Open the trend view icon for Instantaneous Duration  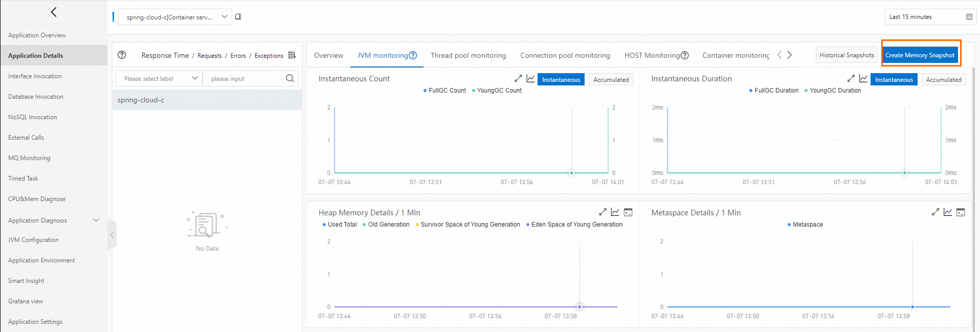pos(863,79)
